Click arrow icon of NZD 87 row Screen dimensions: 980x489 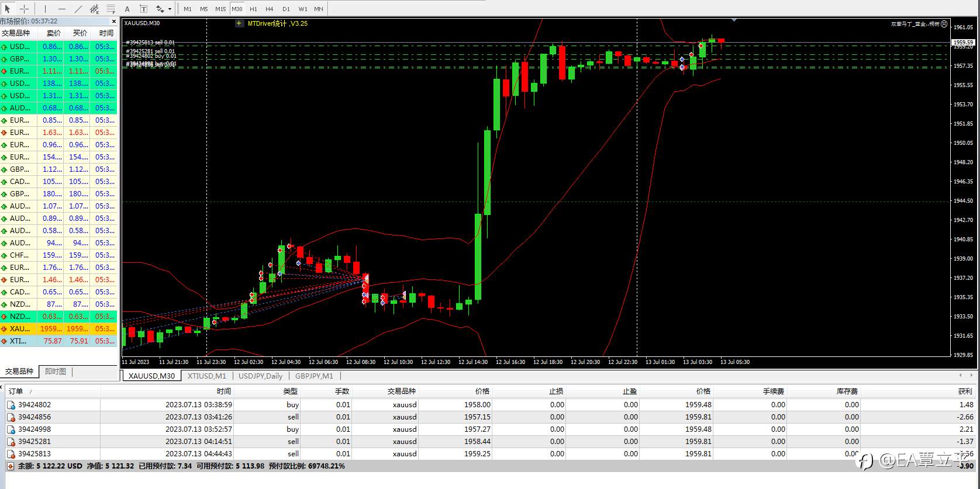pos(4,304)
